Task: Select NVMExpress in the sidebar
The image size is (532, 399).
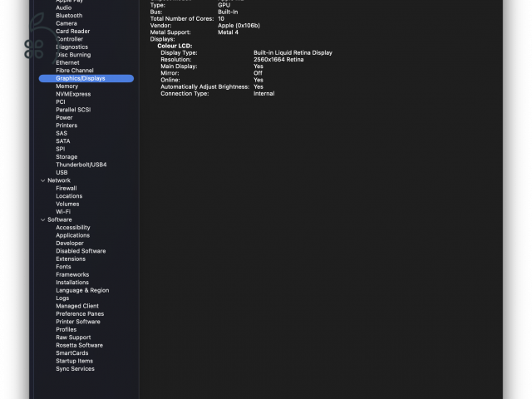Action: tap(73, 94)
